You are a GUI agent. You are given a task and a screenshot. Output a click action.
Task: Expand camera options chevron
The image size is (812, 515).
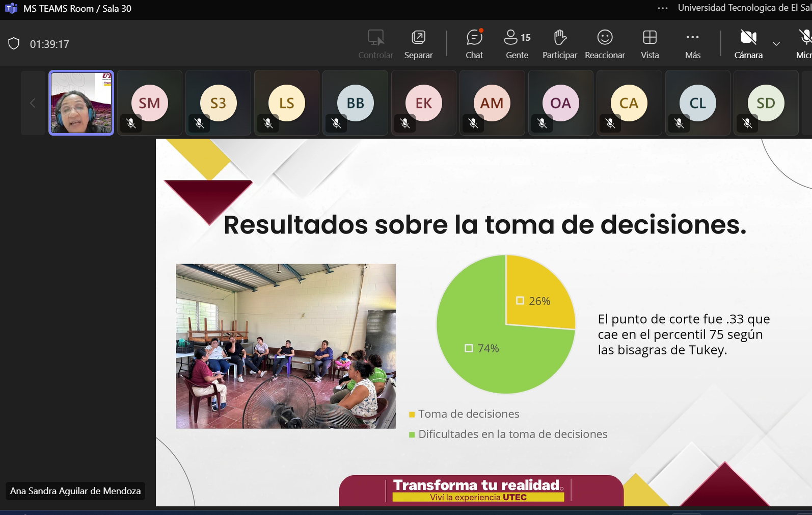[x=776, y=44]
